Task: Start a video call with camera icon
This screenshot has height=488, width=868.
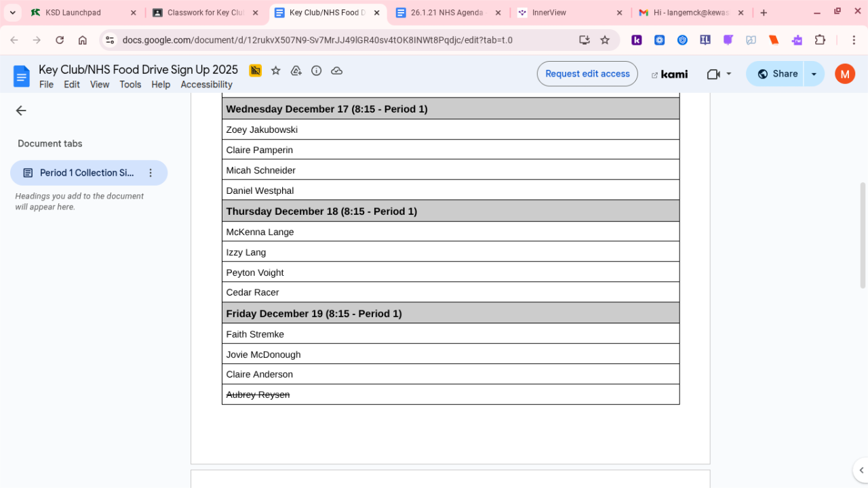Action: click(x=713, y=74)
